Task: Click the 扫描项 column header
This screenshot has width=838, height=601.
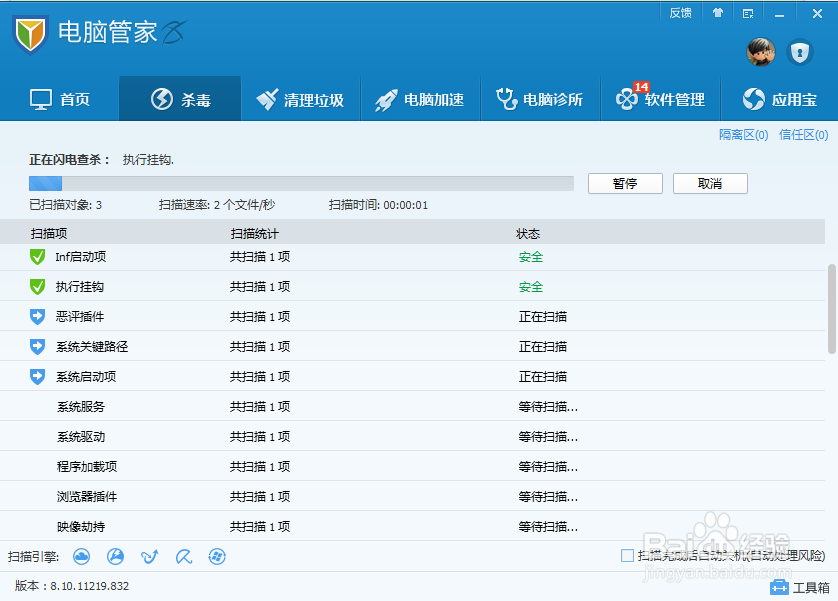Action: (x=49, y=233)
